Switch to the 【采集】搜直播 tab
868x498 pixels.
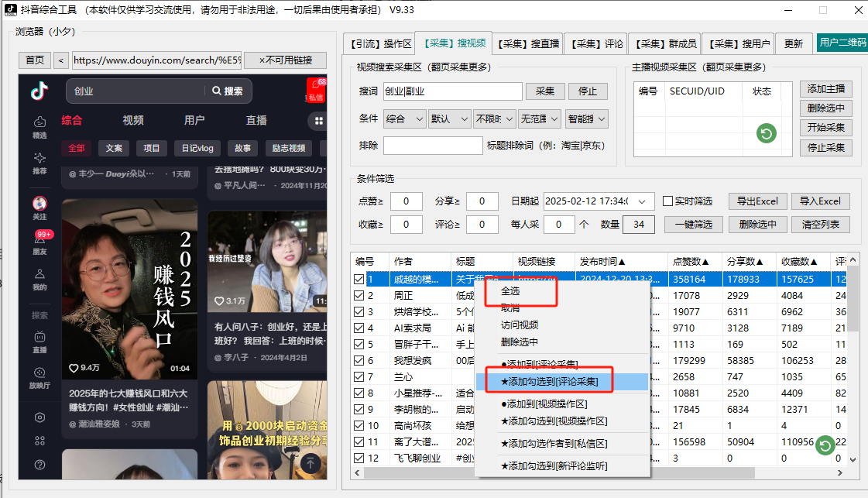(528, 43)
